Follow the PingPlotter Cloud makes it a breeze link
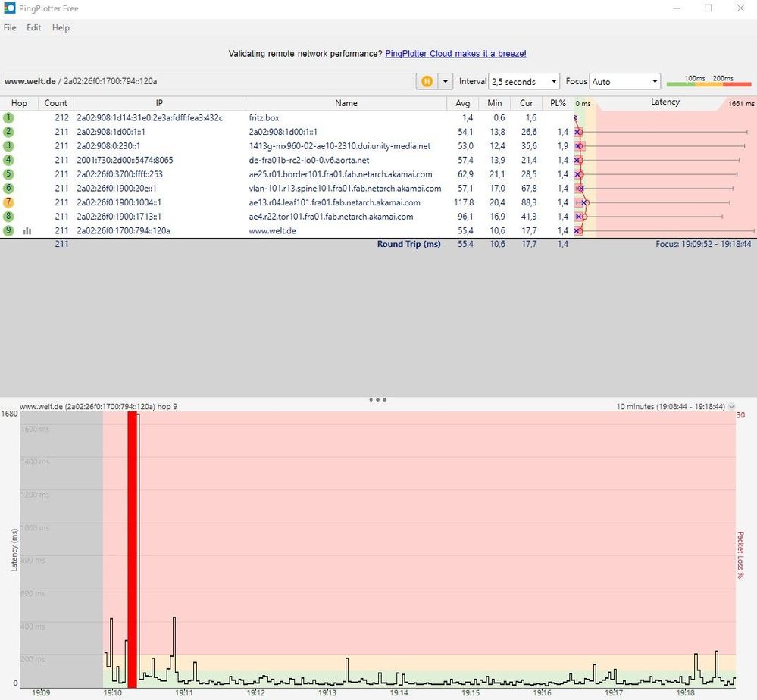The width and height of the screenshot is (757, 700). 455,54
